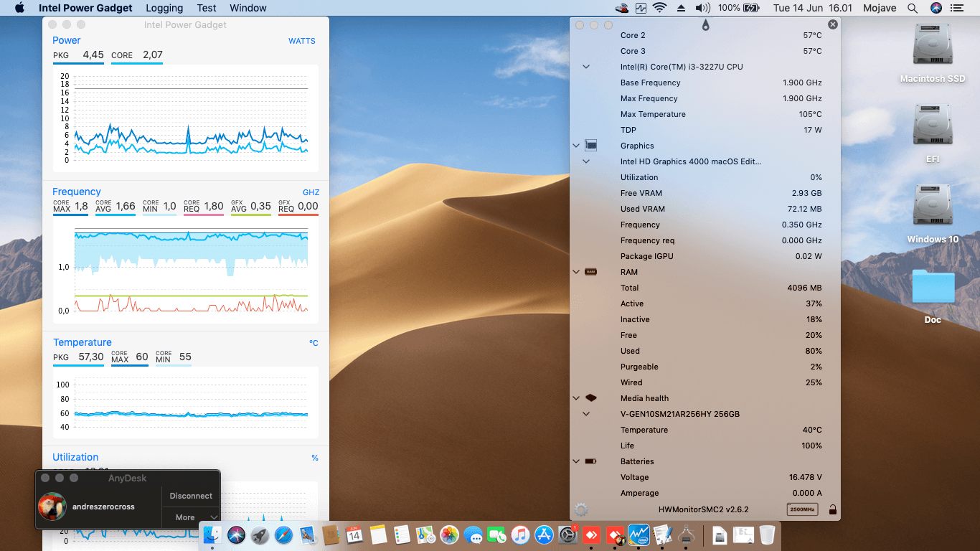Click the 2500MHz button in HWMonitor

click(x=802, y=509)
